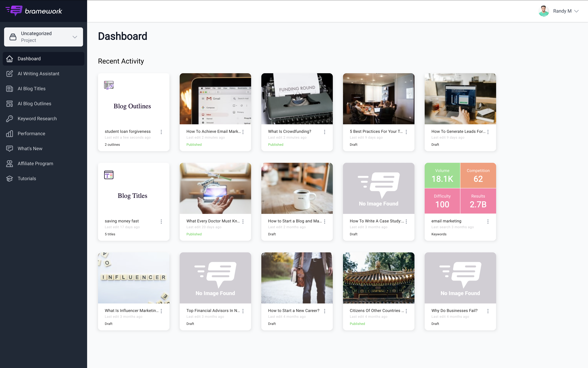Click the Blog Titles card icon
The image size is (588, 368).
pos(109,175)
